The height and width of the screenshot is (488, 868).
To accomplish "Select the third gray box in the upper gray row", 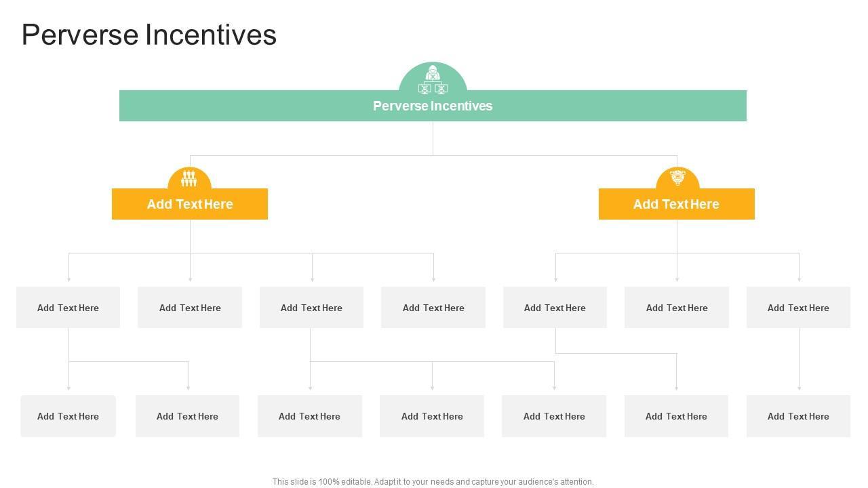I will point(311,308).
